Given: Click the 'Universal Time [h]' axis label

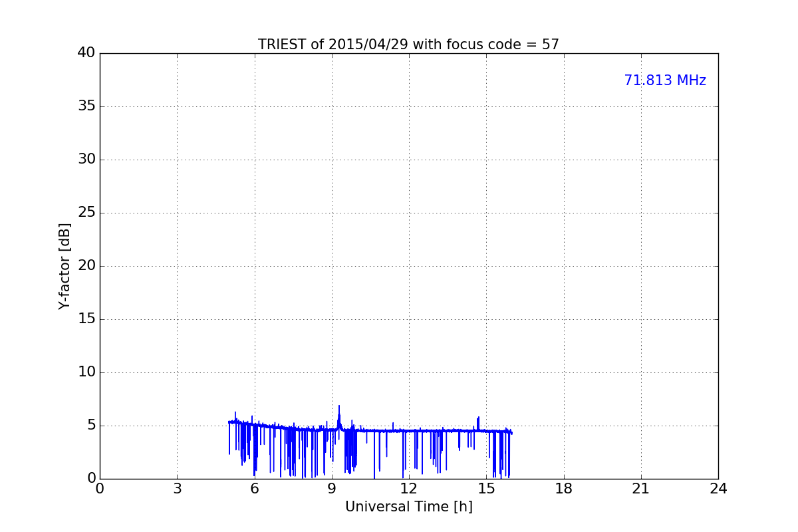Looking at the screenshot, I should pos(409,507).
